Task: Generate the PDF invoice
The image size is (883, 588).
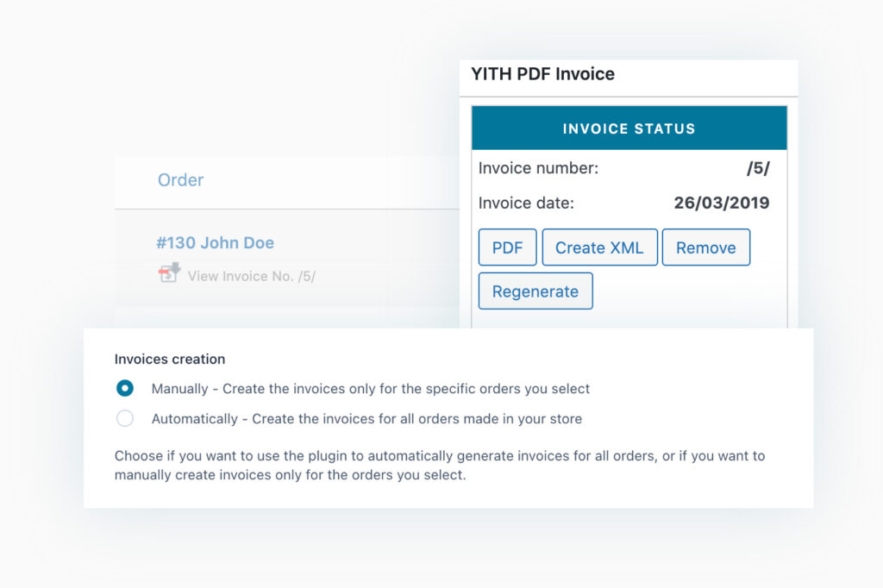Action: pos(507,247)
